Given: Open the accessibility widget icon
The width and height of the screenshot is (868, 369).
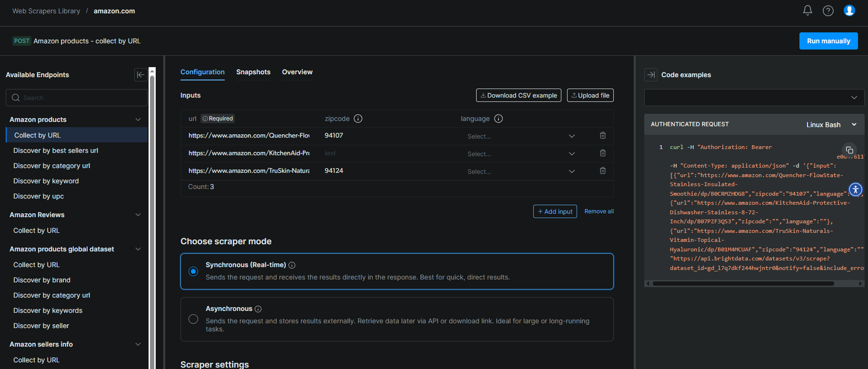Looking at the screenshot, I should 856,189.
